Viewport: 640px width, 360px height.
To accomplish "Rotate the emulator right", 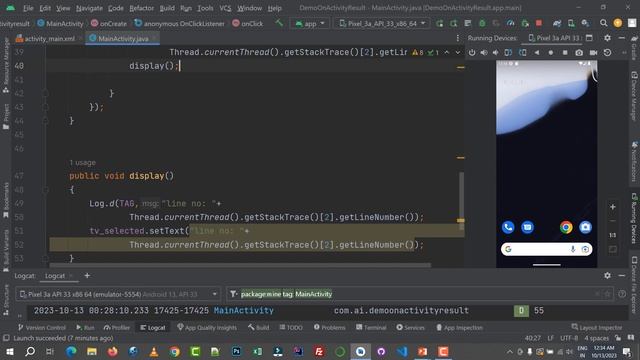I will pyautogui.click(x=522, y=53).
